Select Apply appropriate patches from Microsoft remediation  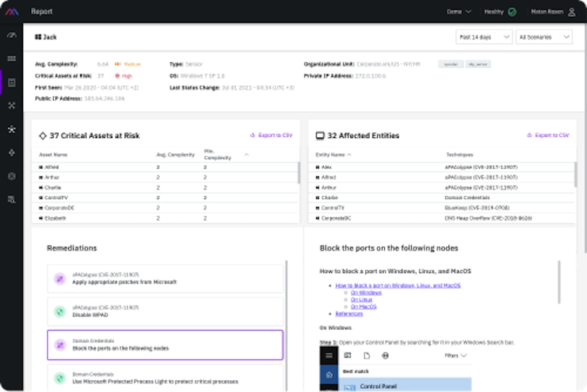click(x=165, y=279)
